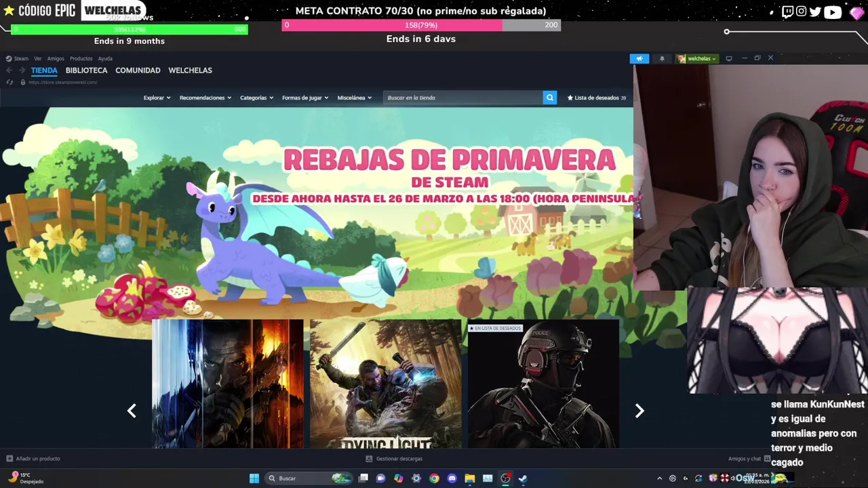868x488 pixels.
Task: Switch to the BIBLIOTECA tab
Action: [86, 70]
